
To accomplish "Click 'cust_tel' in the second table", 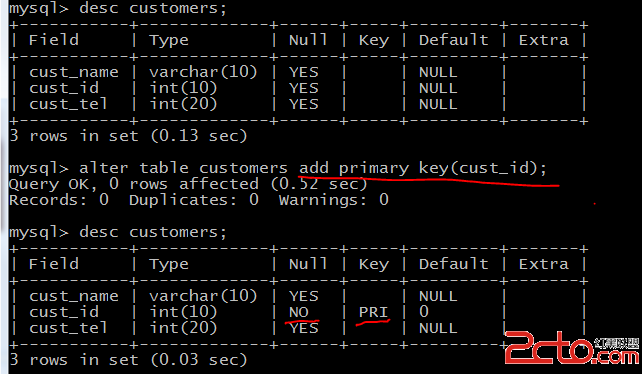I will (68, 328).
